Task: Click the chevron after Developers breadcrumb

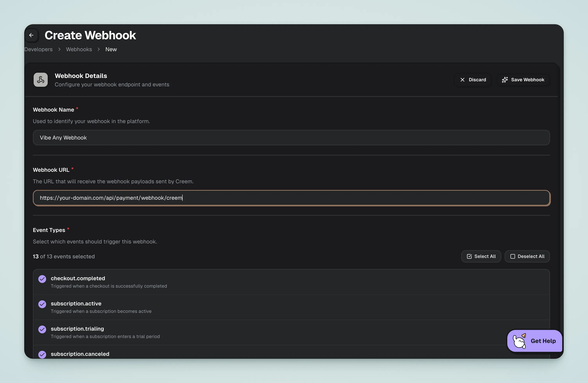Action: [x=59, y=49]
